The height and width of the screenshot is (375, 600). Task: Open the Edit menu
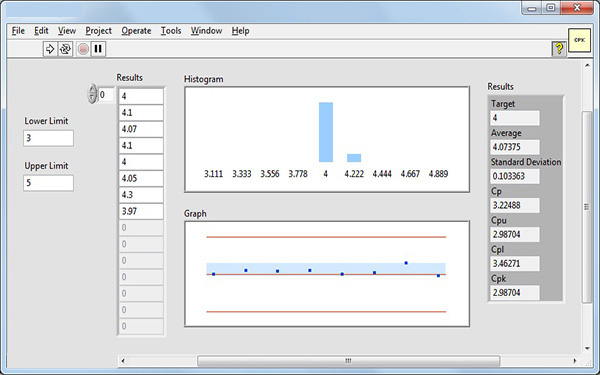(x=41, y=31)
